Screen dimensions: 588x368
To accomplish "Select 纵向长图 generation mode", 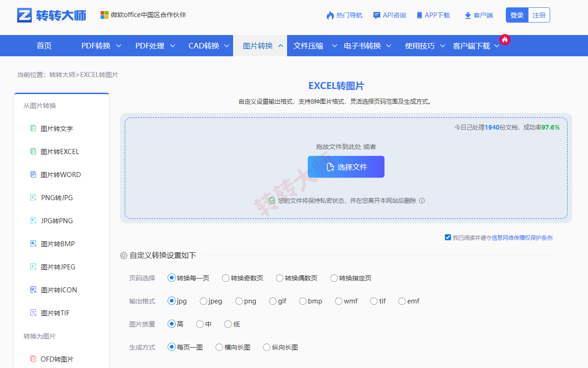I will point(267,347).
